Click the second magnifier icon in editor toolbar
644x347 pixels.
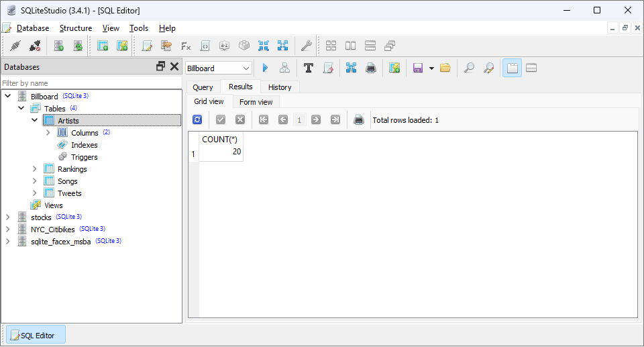point(488,68)
